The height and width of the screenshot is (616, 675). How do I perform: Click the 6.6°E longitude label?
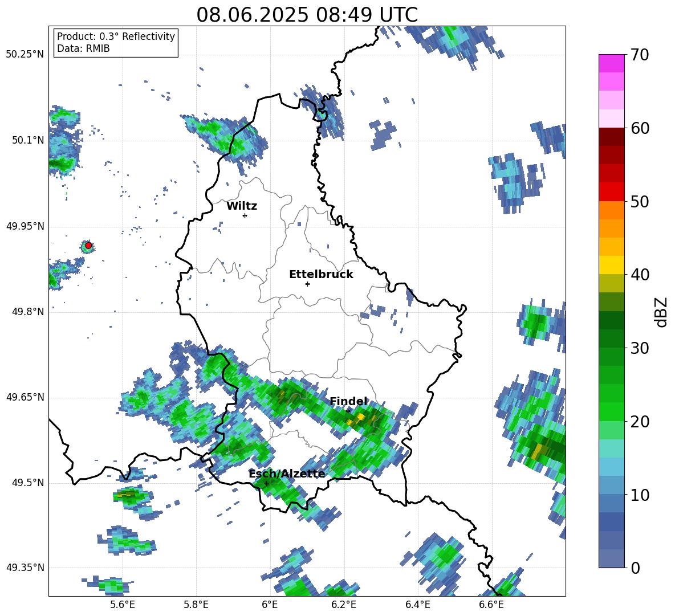pos(491,605)
